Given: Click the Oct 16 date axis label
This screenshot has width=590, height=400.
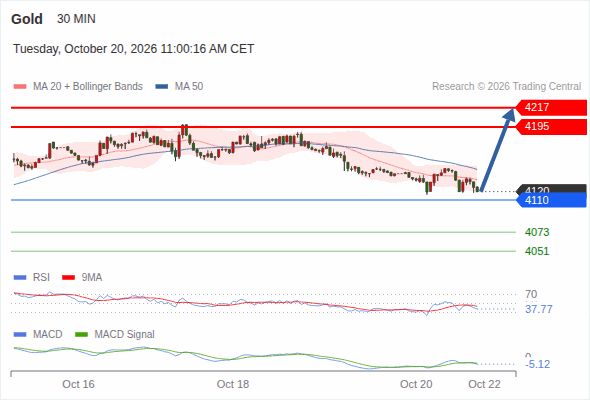Looking at the screenshot, I should coord(78,384).
